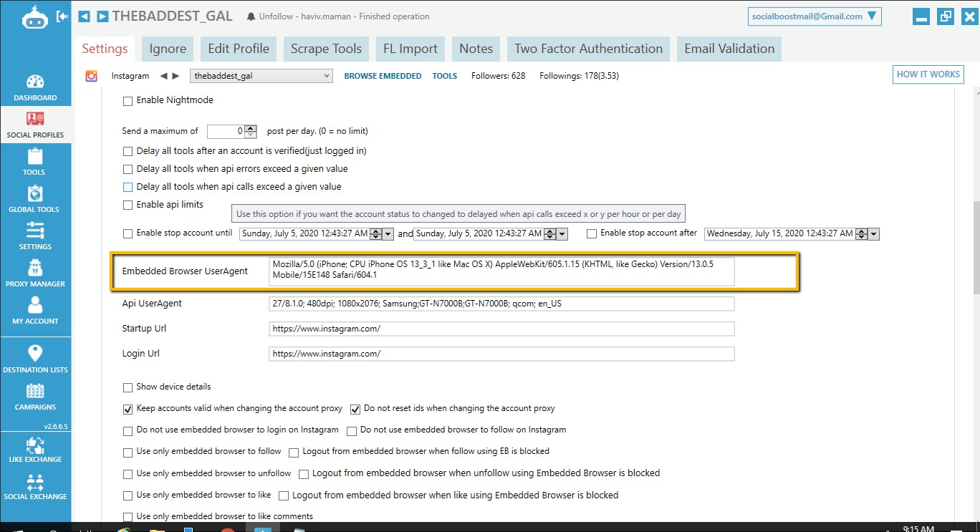
Task: Check Delay tools when api errors exceed value
Action: (128, 170)
